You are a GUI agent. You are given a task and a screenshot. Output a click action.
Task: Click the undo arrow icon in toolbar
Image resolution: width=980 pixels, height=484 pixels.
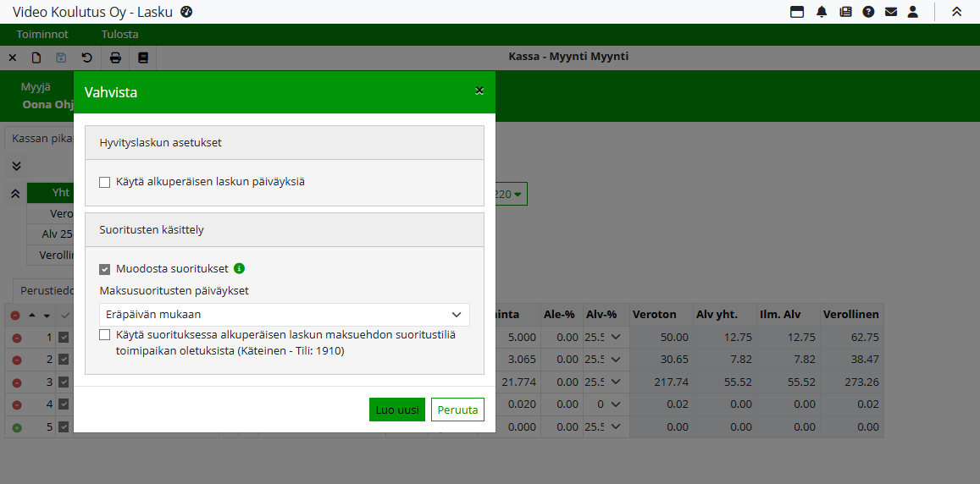click(x=86, y=58)
